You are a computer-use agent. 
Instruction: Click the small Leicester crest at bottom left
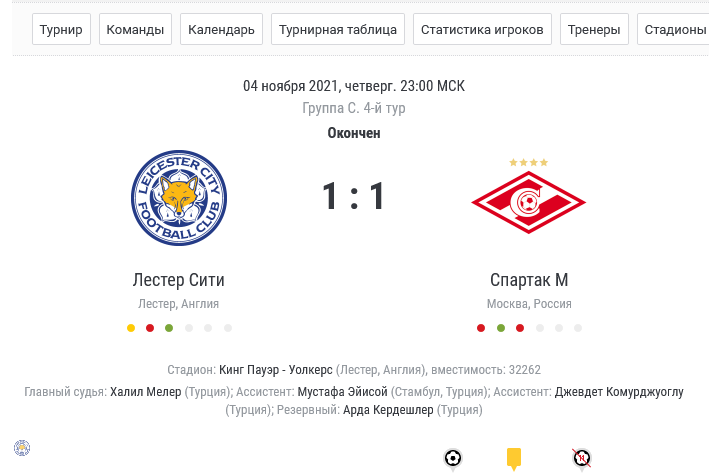[21, 447]
